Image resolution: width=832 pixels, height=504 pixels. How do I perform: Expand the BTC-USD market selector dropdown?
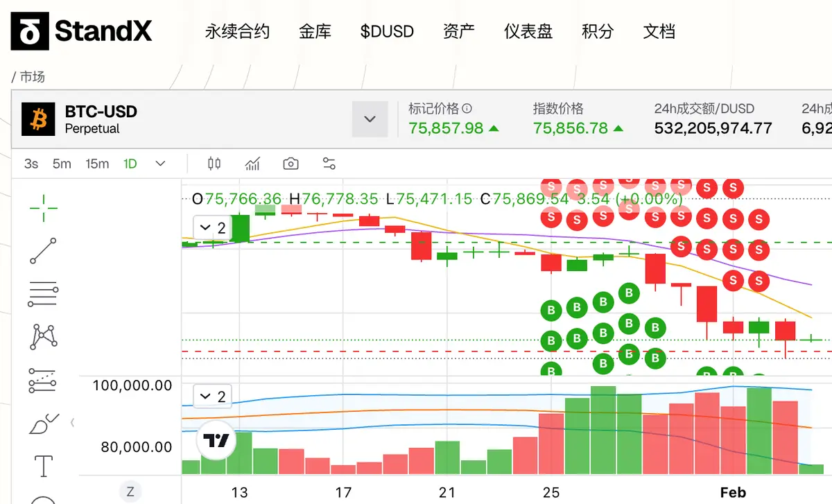pyautogui.click(x=370, y=119)
